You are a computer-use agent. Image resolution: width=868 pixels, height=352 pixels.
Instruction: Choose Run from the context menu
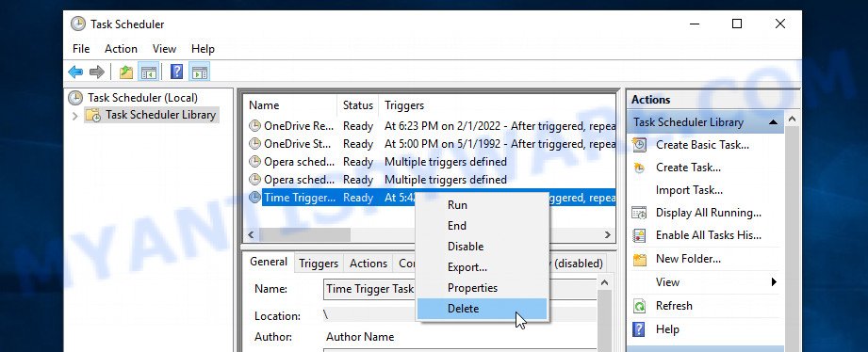tap(483, 205)
